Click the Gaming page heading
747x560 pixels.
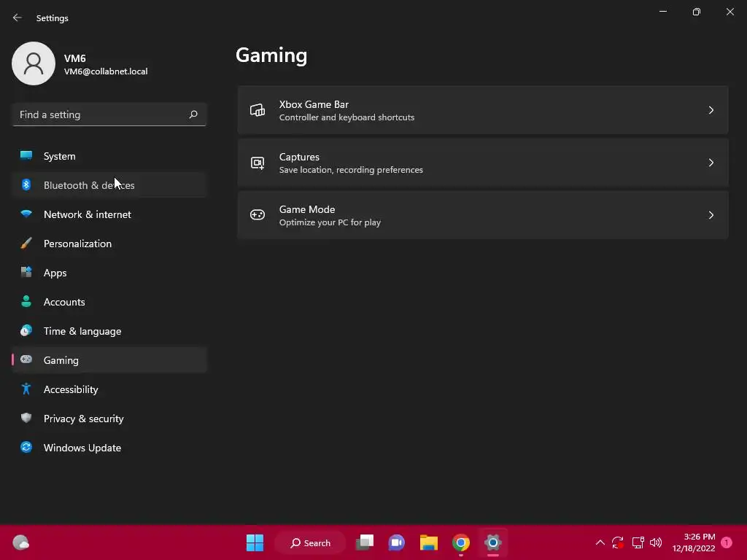click(271, 55)
